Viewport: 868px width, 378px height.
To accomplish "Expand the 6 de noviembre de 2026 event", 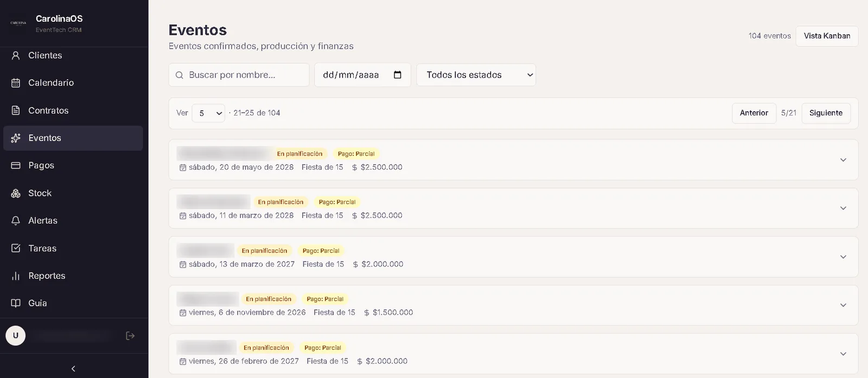I will (x=843, y=305).
